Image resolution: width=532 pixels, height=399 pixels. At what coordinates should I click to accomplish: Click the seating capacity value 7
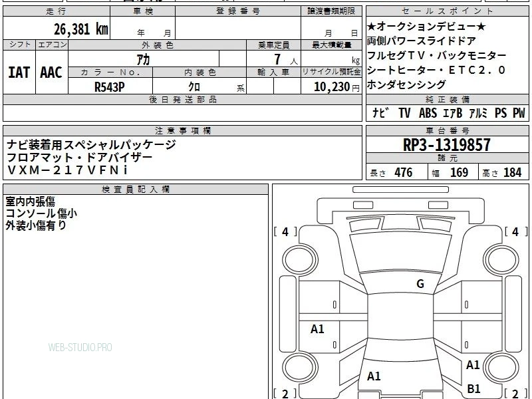[x=277, y=59]
